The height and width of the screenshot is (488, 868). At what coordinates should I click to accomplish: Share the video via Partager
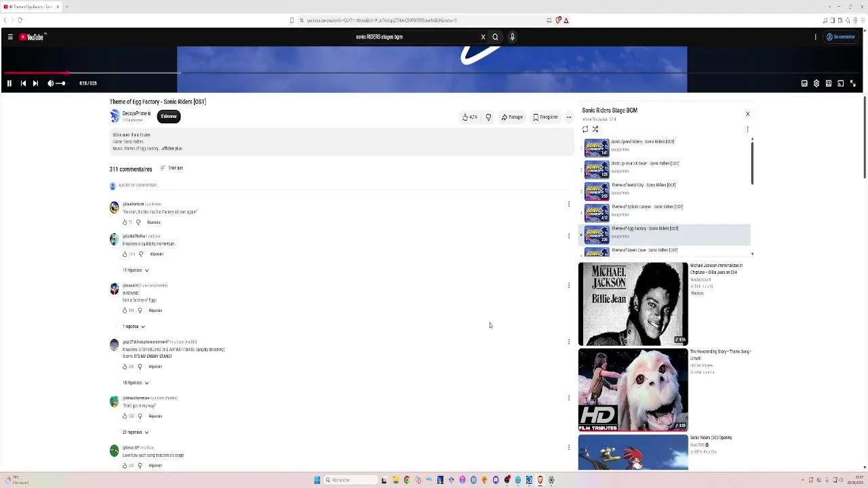(512, 117)
